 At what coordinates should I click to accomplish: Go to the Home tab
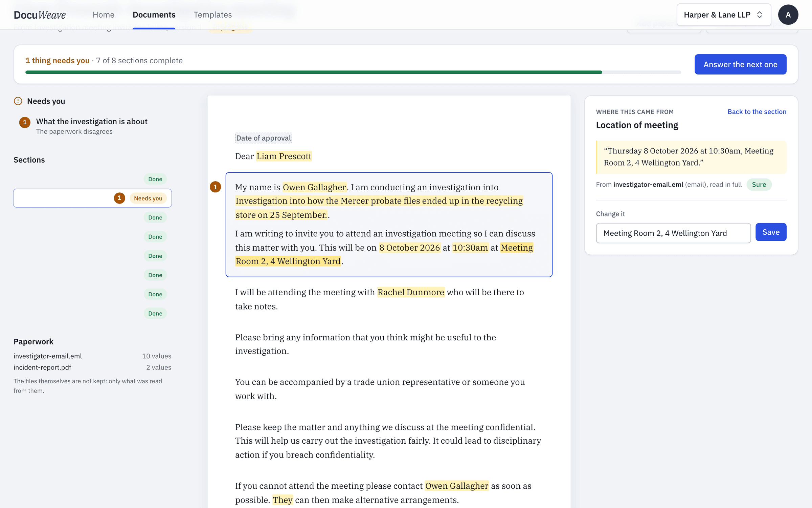[x=104, y=15]
